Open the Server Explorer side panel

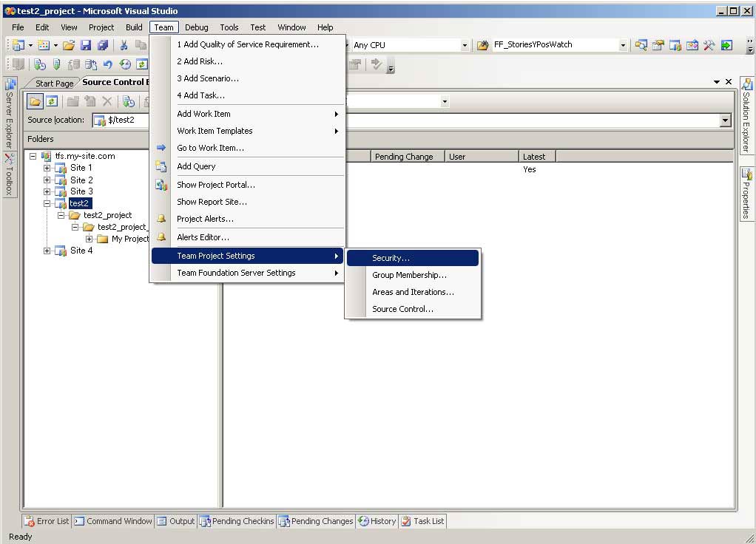point(10,113)
